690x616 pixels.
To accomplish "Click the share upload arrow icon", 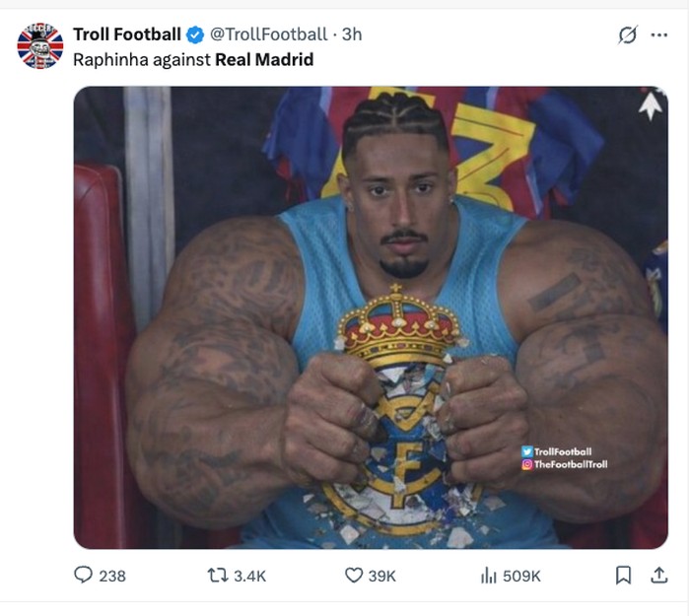I will coord(657,575).
